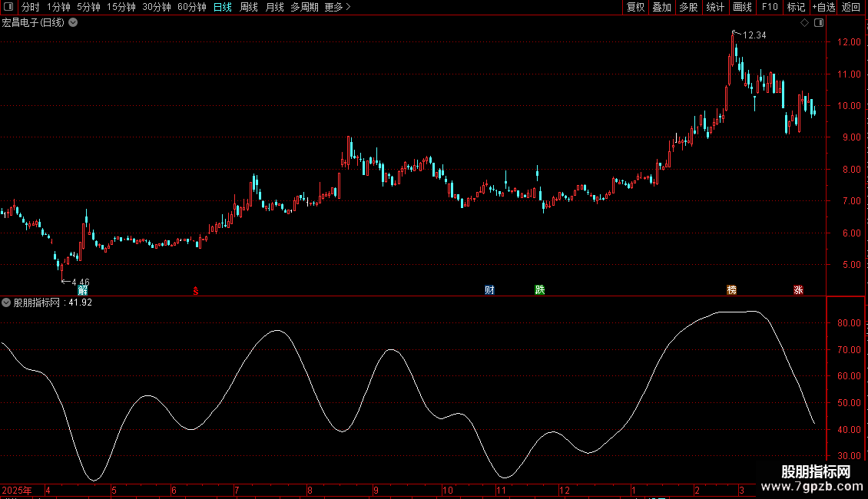
Task: Add stock via +自选 button
Action: pos(823,7)
